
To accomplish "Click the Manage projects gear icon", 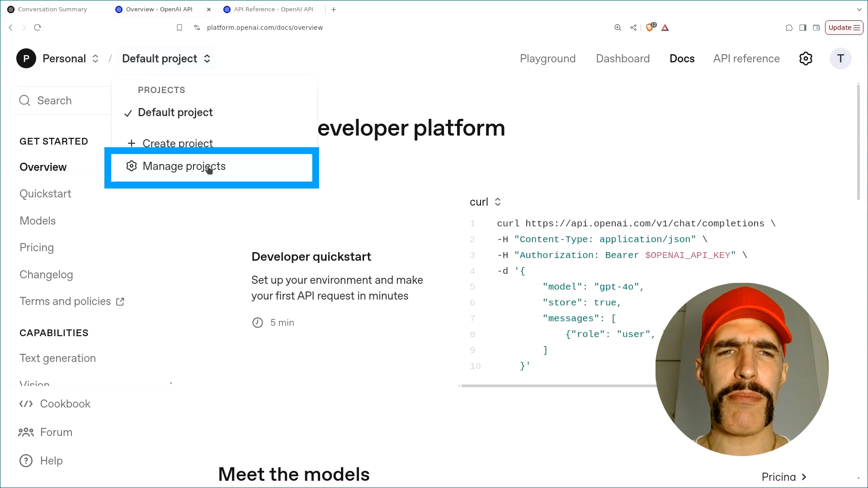I will [x=132, y=166].
